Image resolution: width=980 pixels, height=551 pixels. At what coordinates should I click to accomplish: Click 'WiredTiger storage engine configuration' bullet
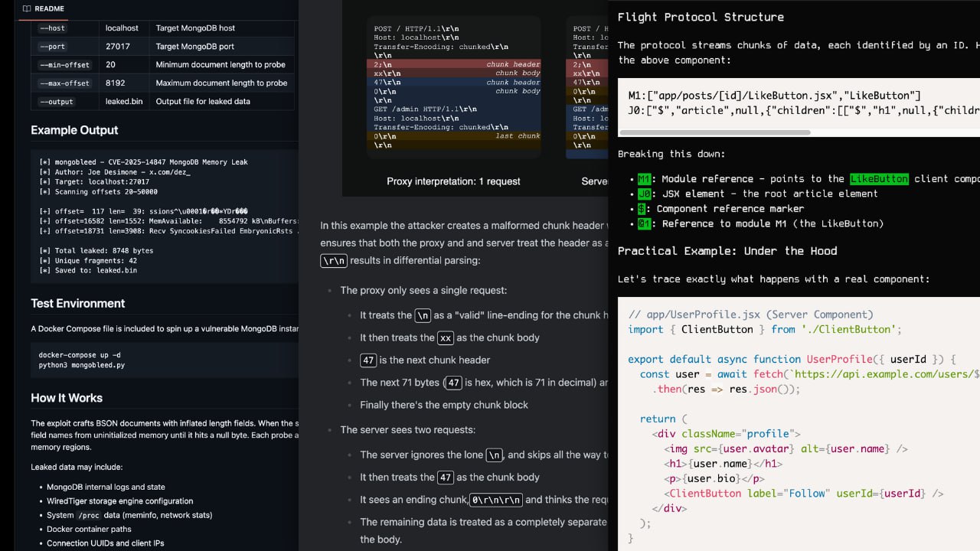[x=119, y=501]
